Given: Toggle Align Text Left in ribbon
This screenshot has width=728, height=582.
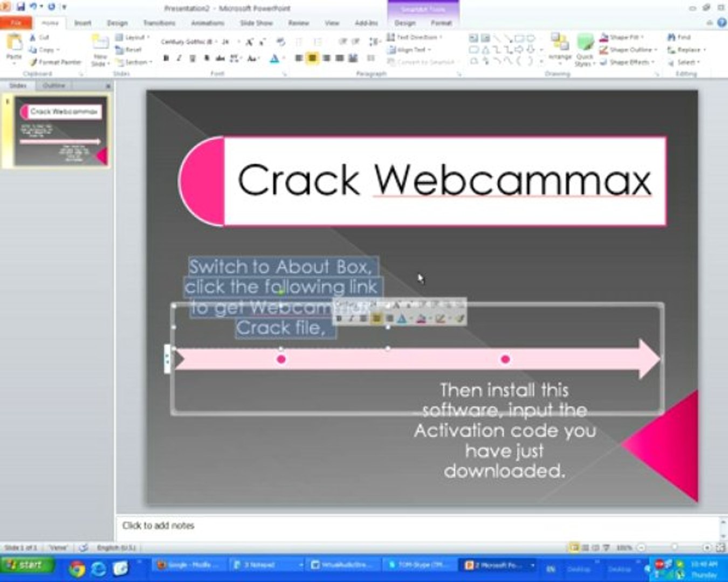Looking at the screenshot, I should tap(299, 58).
